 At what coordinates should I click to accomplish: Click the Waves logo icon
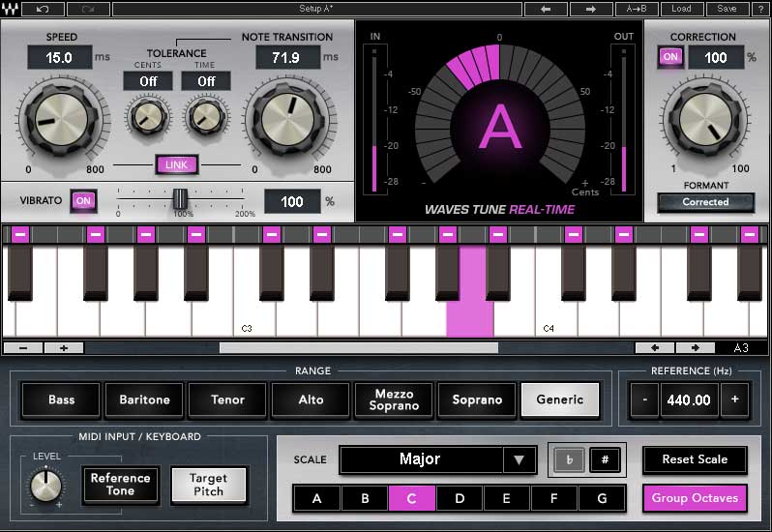(10, 9)
